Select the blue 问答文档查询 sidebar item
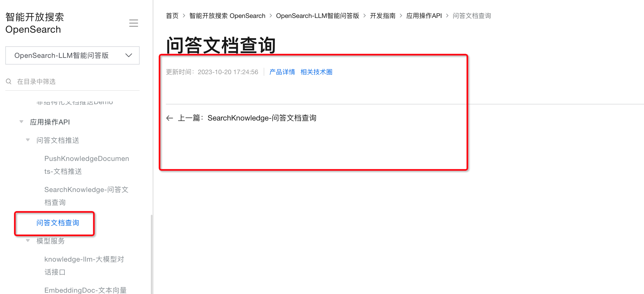This screenshot has height=294, width=644. click(58, 223)
